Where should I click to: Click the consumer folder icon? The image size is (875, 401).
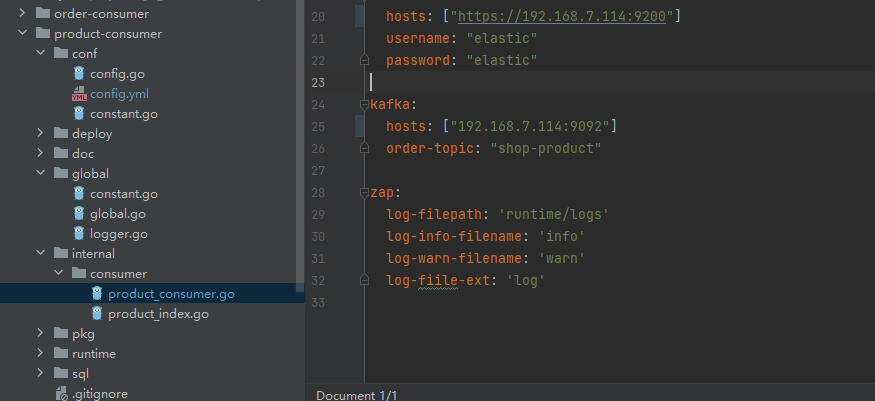(x=79, y=273)
